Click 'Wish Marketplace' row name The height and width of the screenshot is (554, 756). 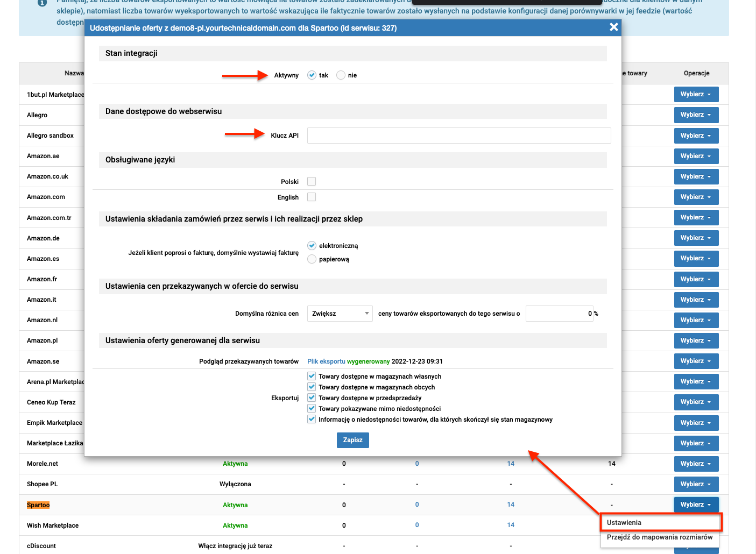pos(53,525)
